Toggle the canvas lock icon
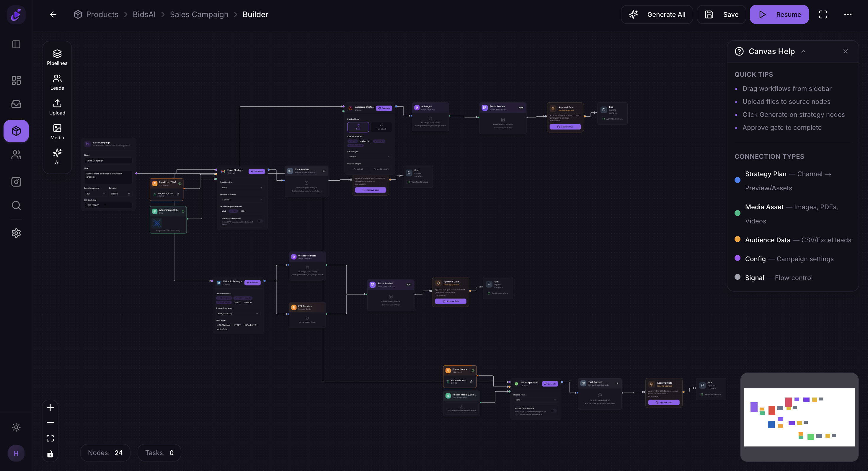The width and height of the screenshot is (868, 471). (50, 454)
